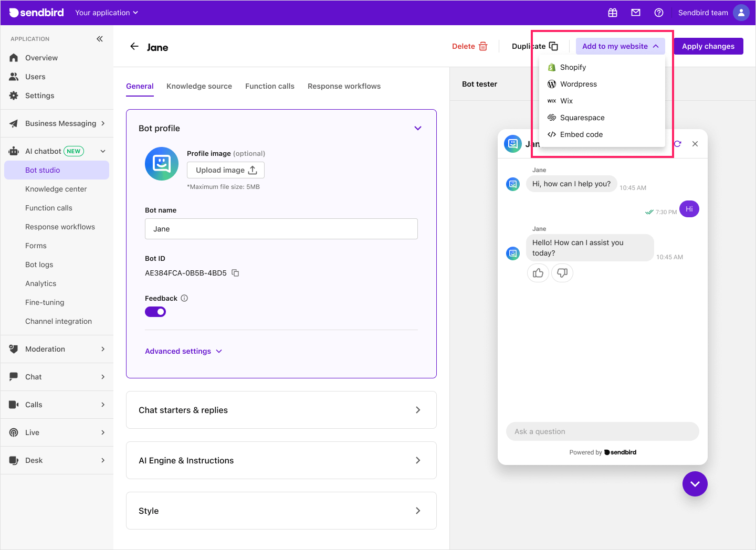Expand Chat starters & replies panel
This screenshot has width=756, height=550.
tap(281, 410)
